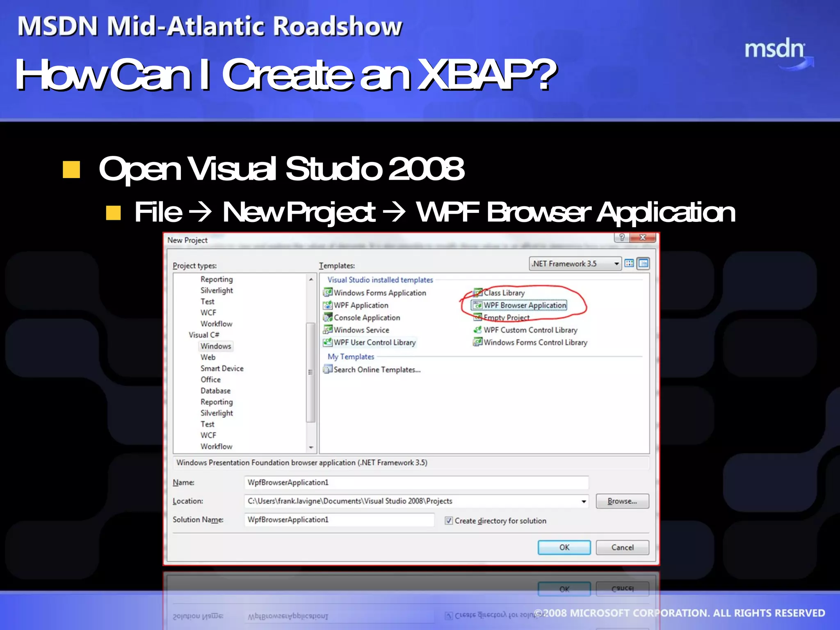
Task: Select Test below Visual C# Silverlight
Action: point(208,424)
